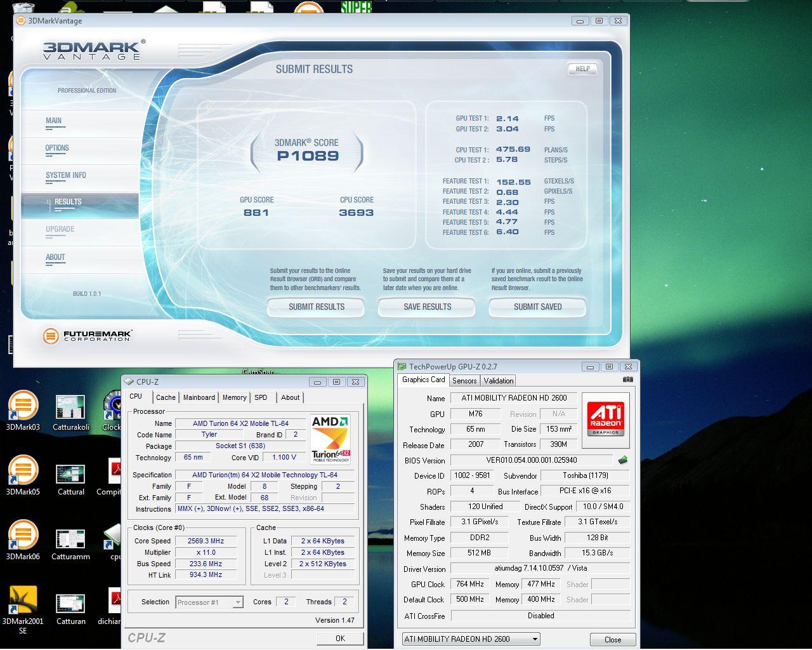Open the 3DMark05 desktop shortcut
Image resolution: width=812 pixels, height=650 pixels.
[x=23, y=475]
